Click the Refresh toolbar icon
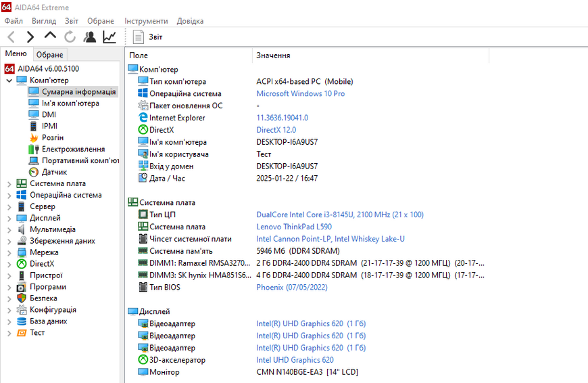 [70, 37]
